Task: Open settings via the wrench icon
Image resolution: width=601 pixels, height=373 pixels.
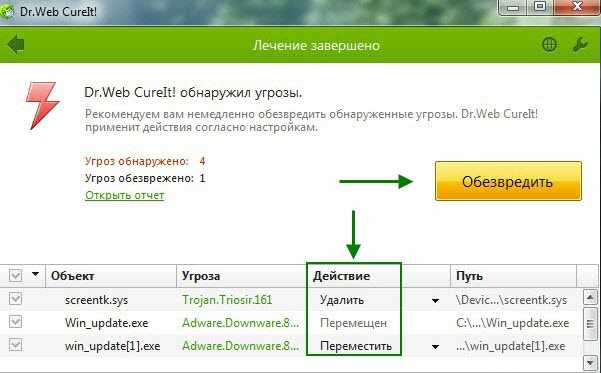Action: coord(580,44)
